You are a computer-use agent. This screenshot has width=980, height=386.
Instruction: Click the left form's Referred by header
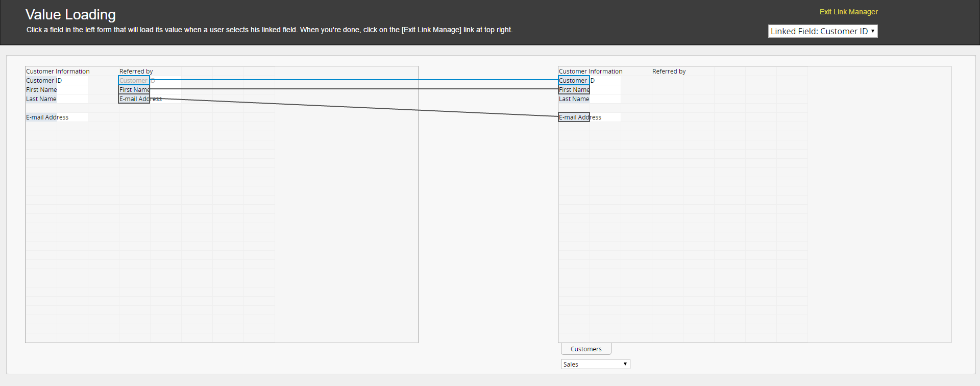click(136, 71)
